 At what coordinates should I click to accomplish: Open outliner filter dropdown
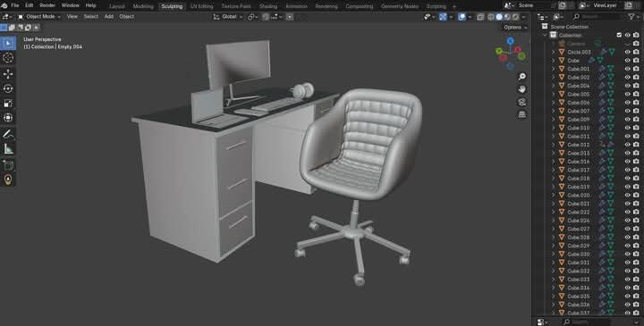(x=633, y=16)
